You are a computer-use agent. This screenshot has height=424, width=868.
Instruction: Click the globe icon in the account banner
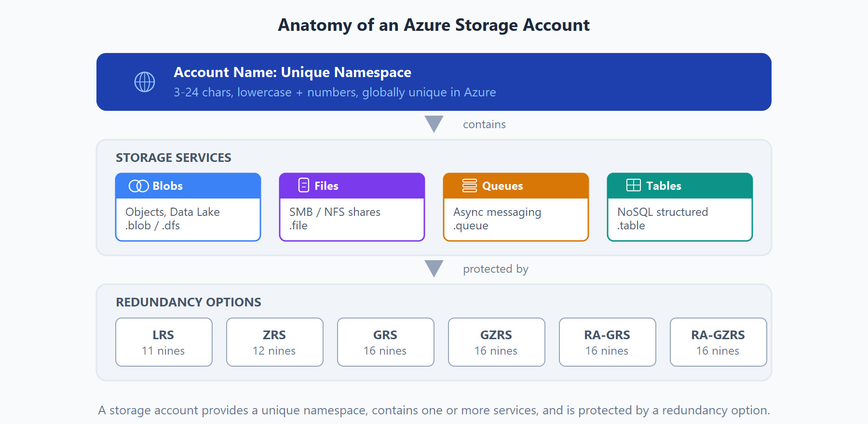pos(145,82)
